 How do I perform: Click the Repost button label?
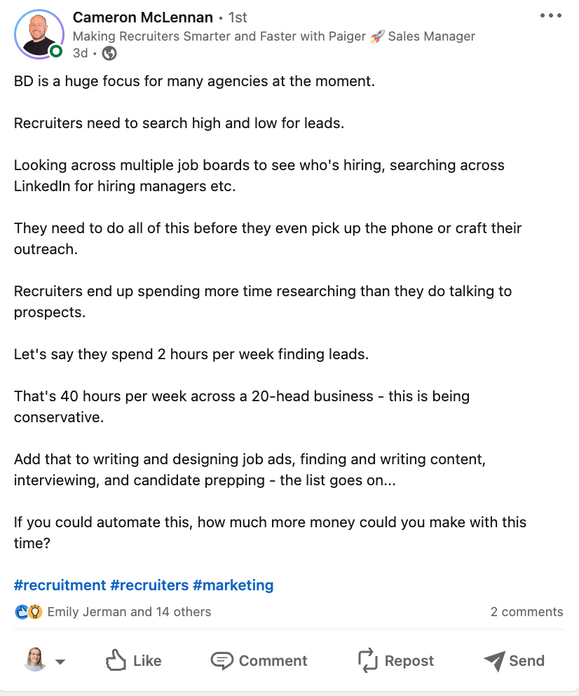[409, 660]
